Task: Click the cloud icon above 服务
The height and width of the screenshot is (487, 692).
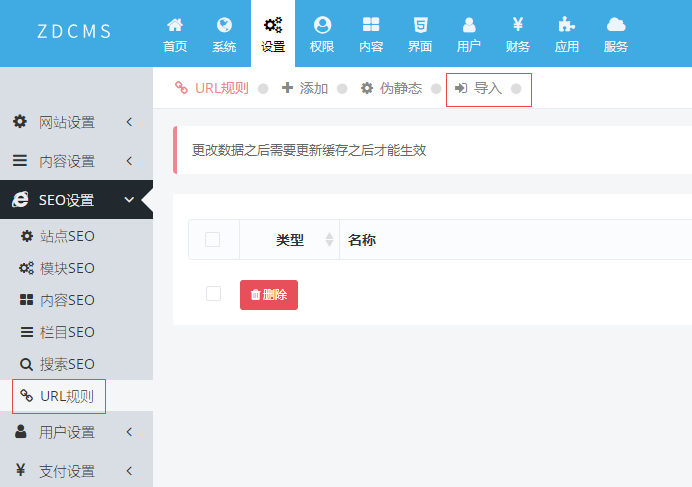Action: [x=616, y=25]
